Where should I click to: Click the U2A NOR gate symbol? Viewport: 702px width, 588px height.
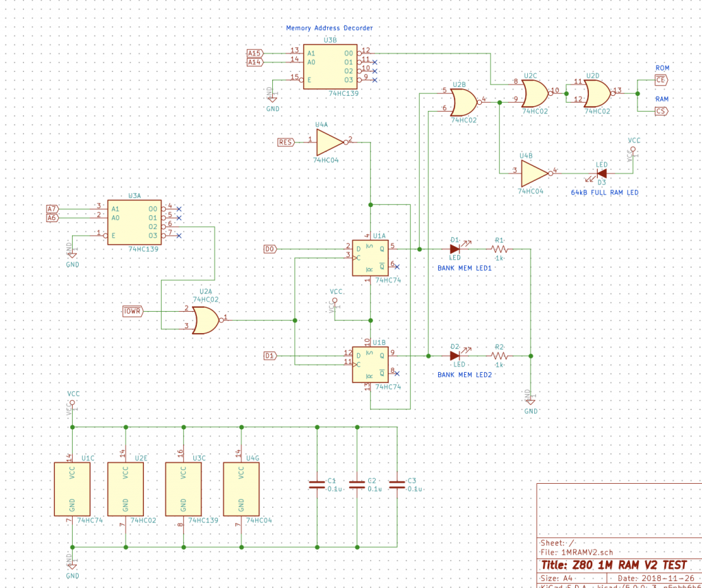pos(205,319)
